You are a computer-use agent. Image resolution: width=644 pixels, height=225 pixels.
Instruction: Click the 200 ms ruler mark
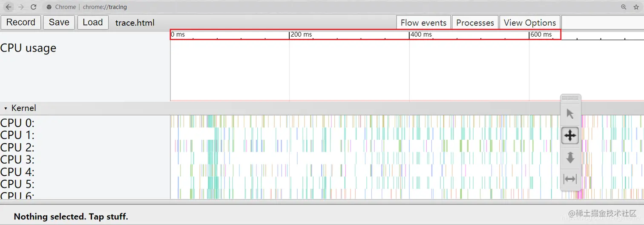301,35
